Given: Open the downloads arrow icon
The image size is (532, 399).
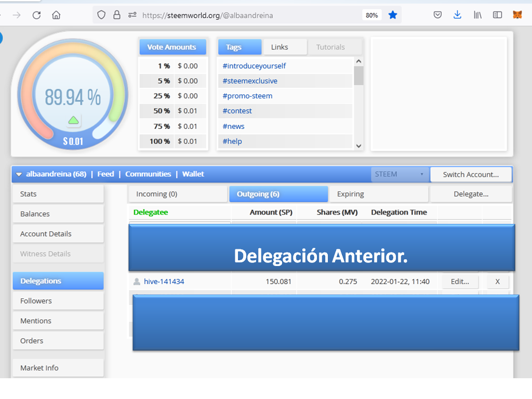Looking at the screenshot, I should pyautogui.click(x=457, y=15).
